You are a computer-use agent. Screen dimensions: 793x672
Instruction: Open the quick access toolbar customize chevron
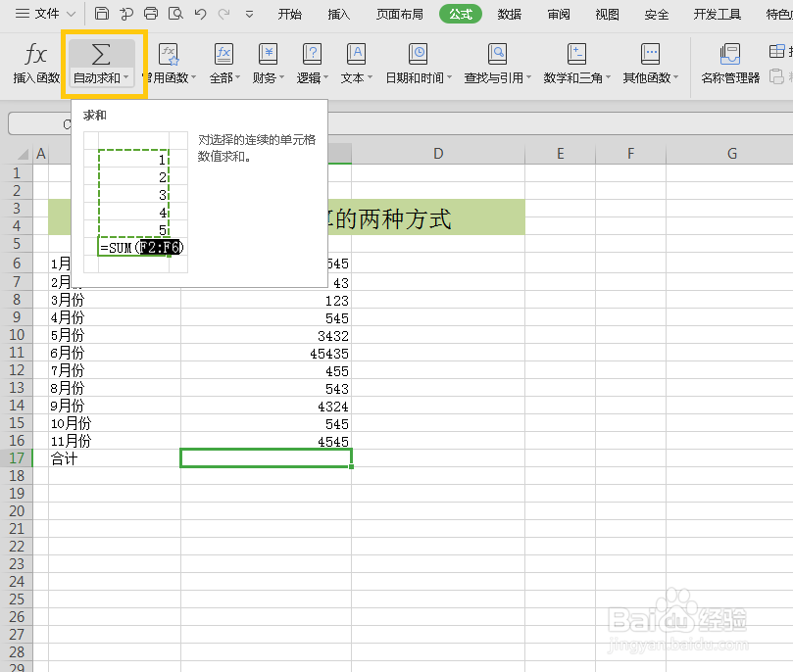coord(248,14)
